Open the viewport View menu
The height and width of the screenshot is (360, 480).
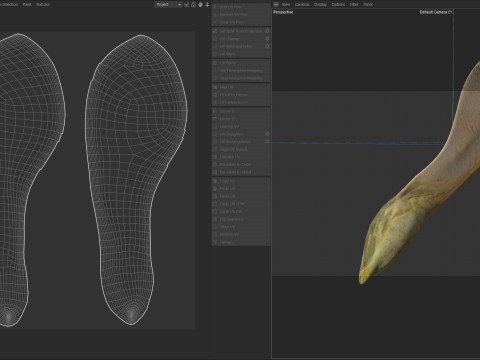(286, 5)
